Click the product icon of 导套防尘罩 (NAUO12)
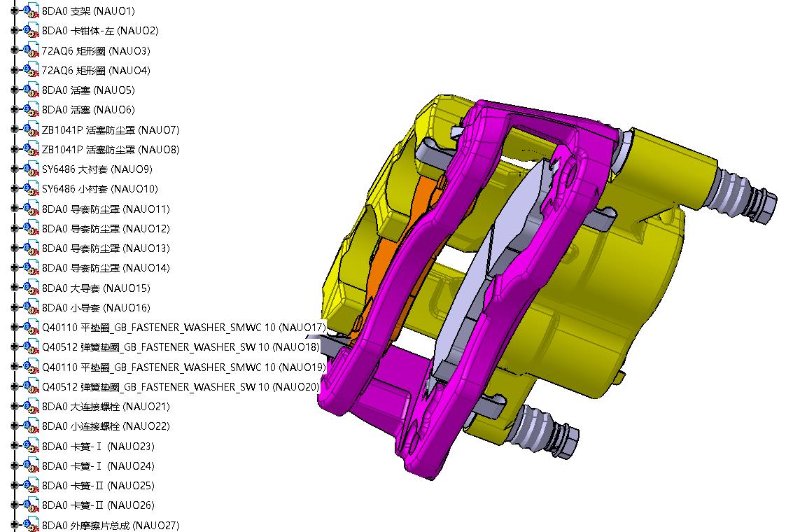The image size is (793, 532). (x=31, y=229)
